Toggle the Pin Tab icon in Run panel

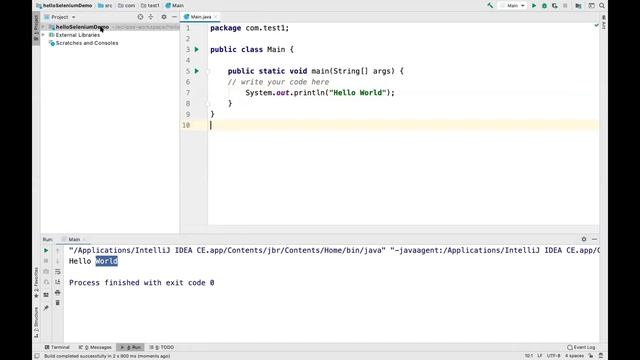(x=46, y=308)
